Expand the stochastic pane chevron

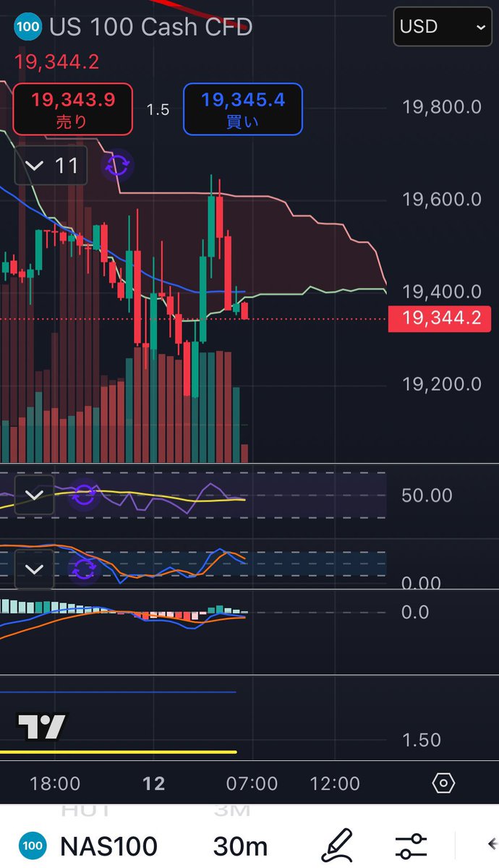point(34,569)
